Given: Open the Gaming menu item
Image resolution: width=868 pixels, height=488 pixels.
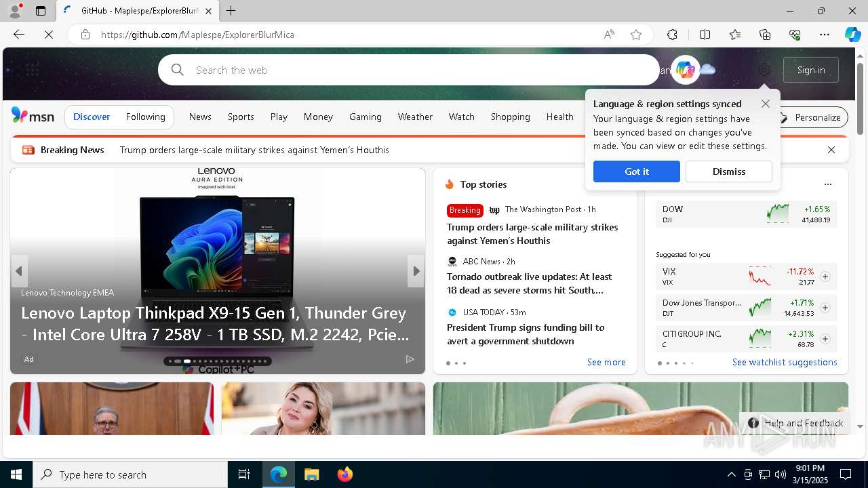Looking at the screenshot, I should pyautogui.click(x=366, y=117).
